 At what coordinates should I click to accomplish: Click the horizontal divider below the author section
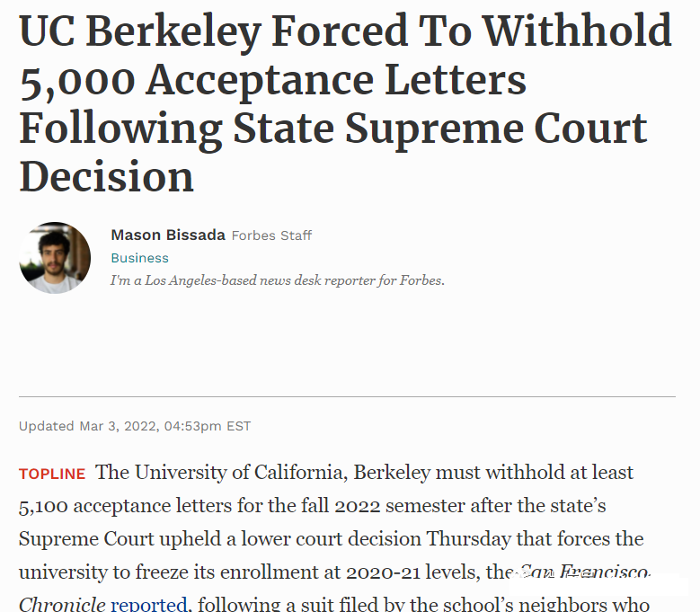pos(347,396)
